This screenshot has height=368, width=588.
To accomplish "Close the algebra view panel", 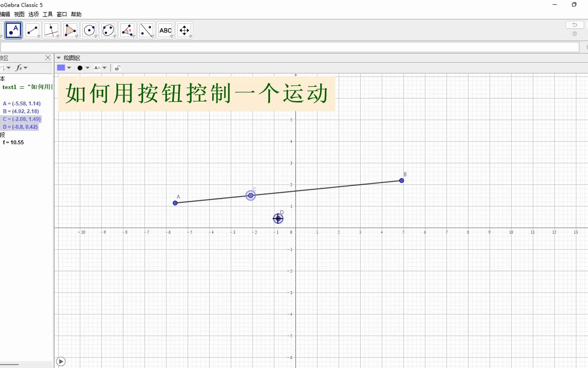I will [x=48, y=57].
